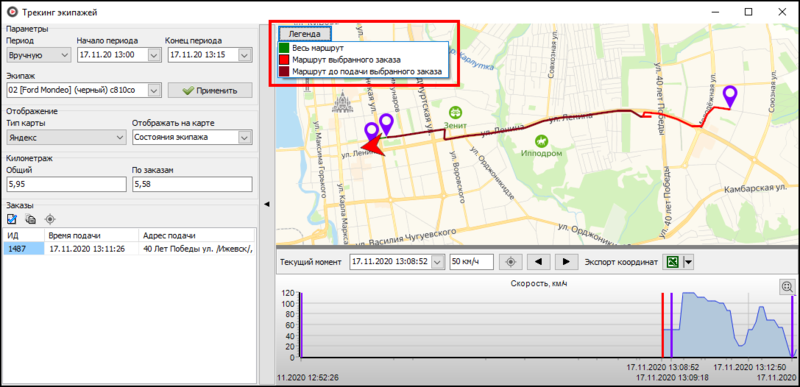
Task: Toggle the Легенда button on map
Action: tap(304, 34)
